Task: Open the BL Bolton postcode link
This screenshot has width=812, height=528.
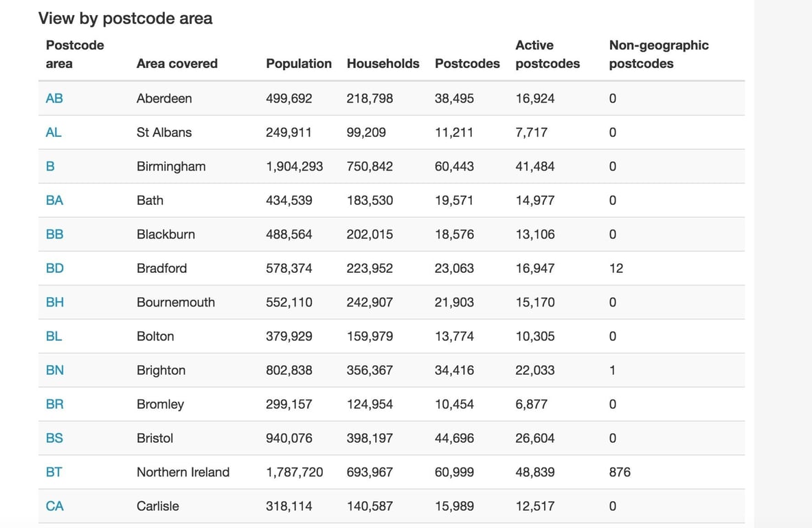Action: pyautogui.click(x=54, y=336)
